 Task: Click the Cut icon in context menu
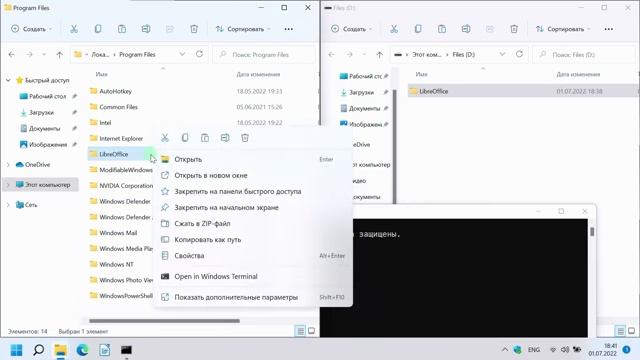[165, 138]
